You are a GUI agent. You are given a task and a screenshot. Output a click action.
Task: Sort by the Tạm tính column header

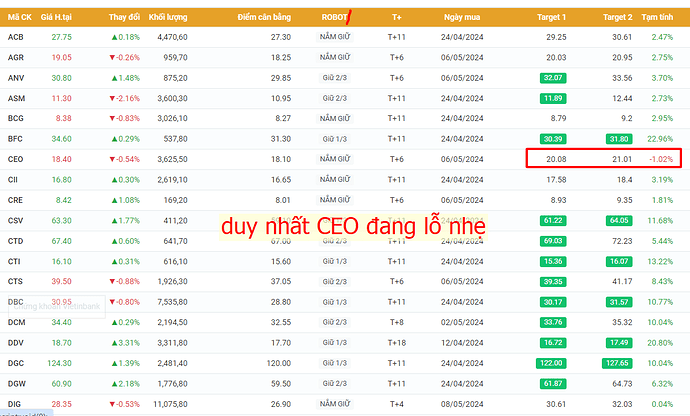tap(657, 17)
